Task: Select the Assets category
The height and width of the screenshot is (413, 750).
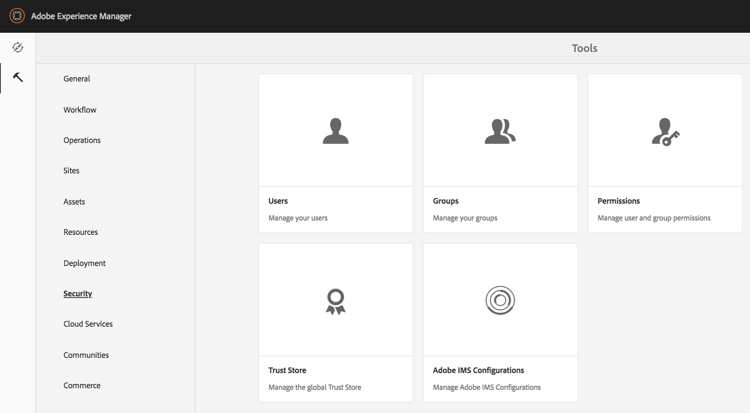Action: pyautogui.click(x=74, y=201)
